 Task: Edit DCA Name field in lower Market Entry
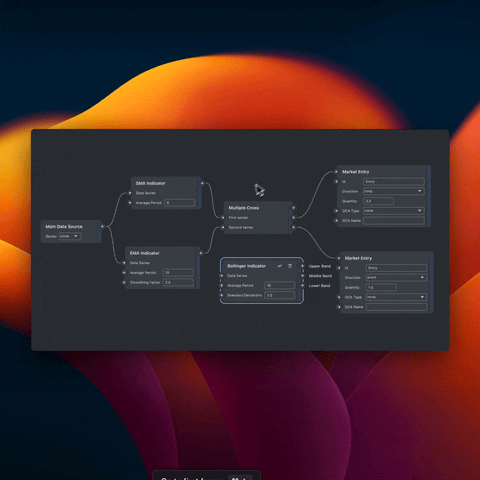[396, 307]
